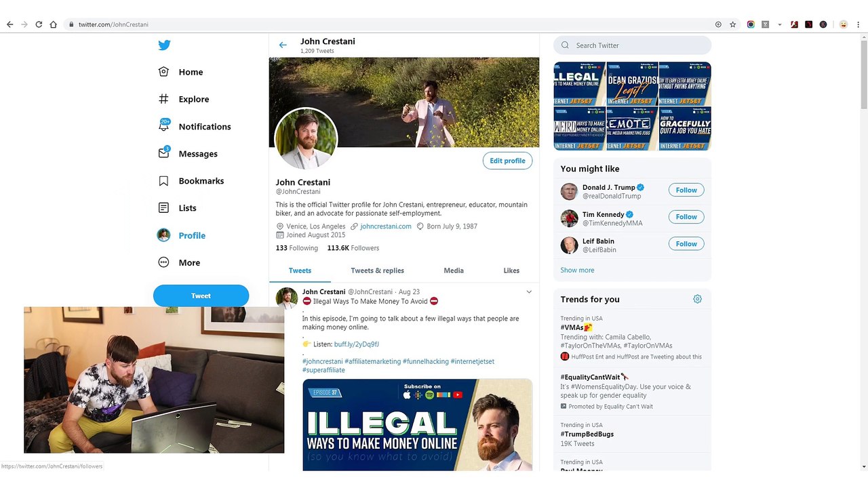Switch to Media tab
Image resolution: width=868 pixels, height=488 pixels.
pos(454,270)
